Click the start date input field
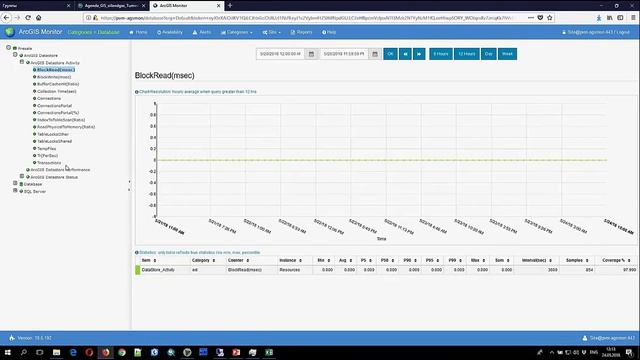640x360 pixels. 280,54
